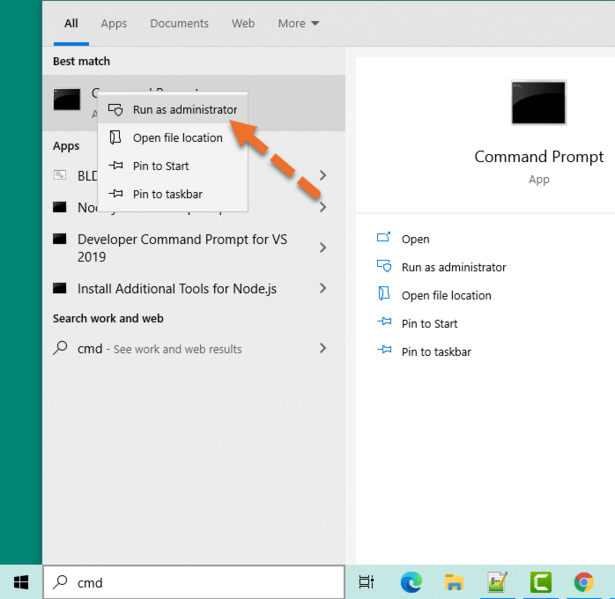
Task: Click Pin to taskbar in right pane
Action: [x=436, y=352]
